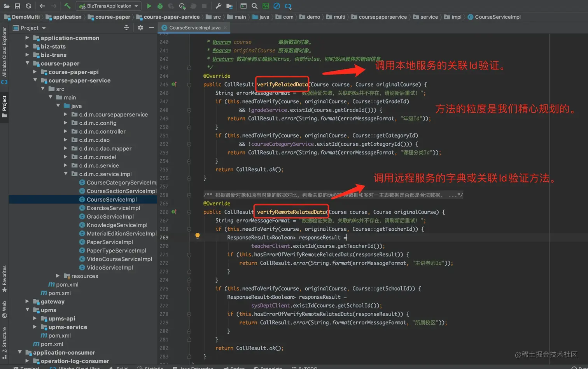This screenshot has height=369, width=588.
Task: Run BizTransApplication with the green play icon
Action: click(149, 6)
